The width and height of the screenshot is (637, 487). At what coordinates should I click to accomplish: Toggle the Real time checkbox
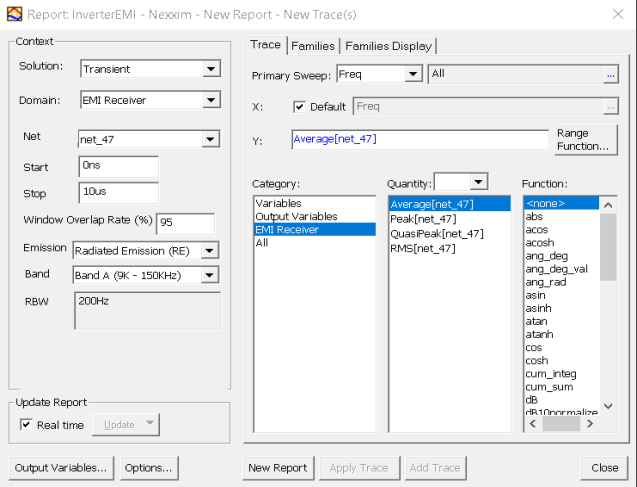coord(26,425)
